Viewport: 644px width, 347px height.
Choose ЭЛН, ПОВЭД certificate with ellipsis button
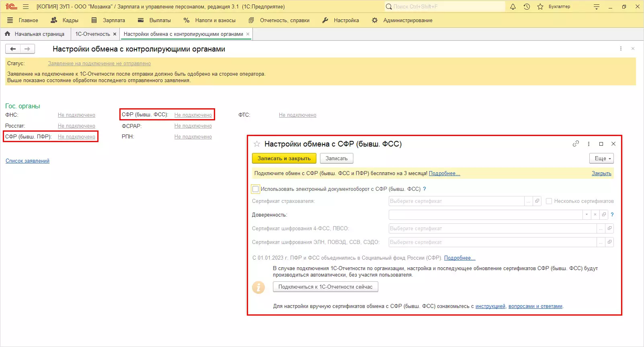click(601, 242)
